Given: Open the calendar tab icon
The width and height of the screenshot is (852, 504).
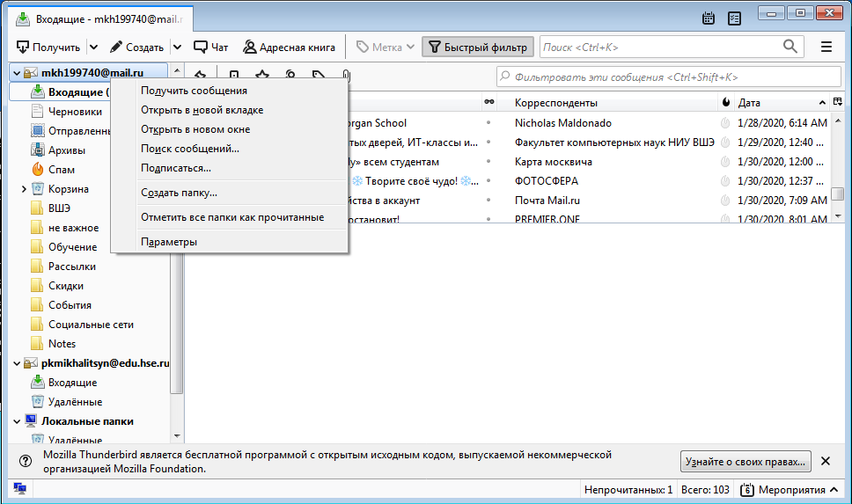Looking at the screenshot, I should tap(708, 18).
